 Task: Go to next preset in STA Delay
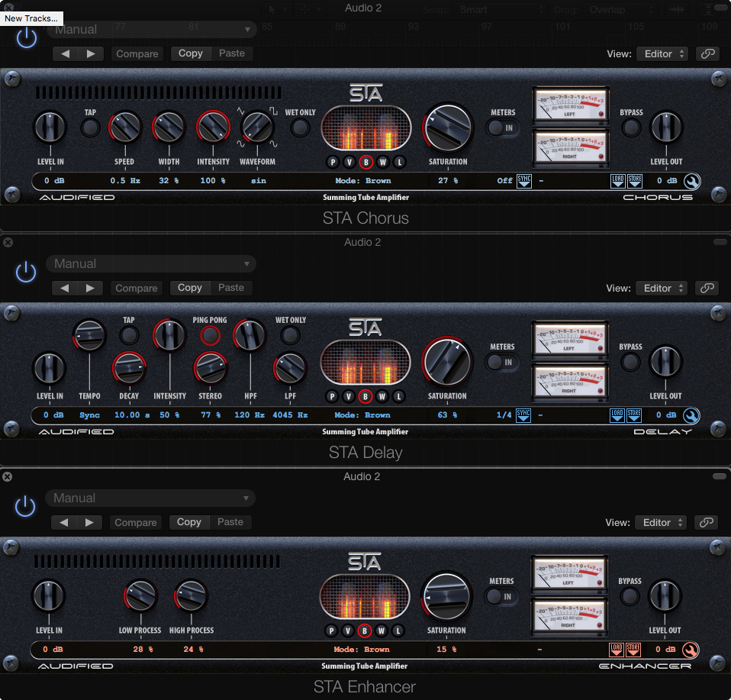click(x=89, y=289)
